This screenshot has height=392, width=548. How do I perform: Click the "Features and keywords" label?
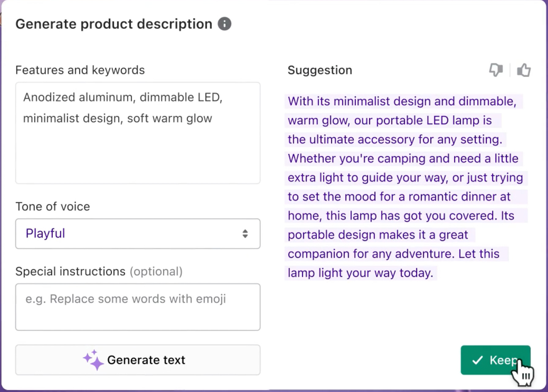[x=80, y=70]
